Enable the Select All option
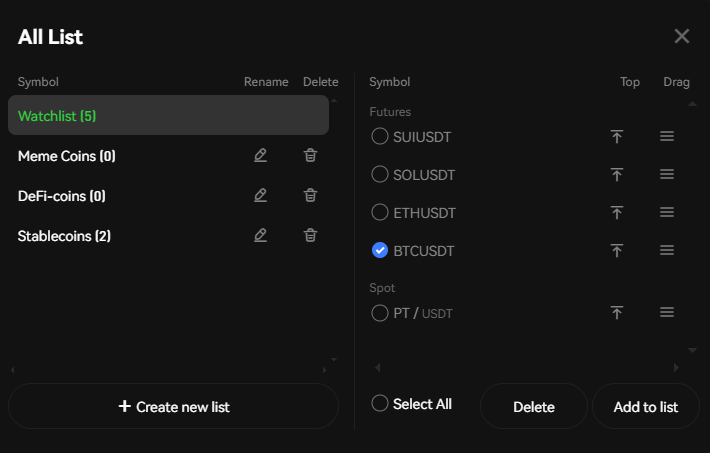The image size is (710, 453). click(x=380, y=403)
